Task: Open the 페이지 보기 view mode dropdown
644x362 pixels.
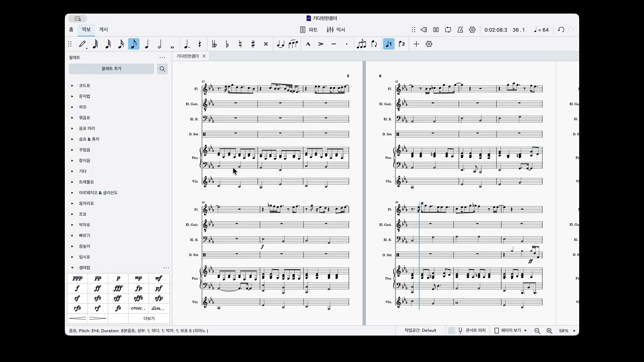Action: (510, 331)
